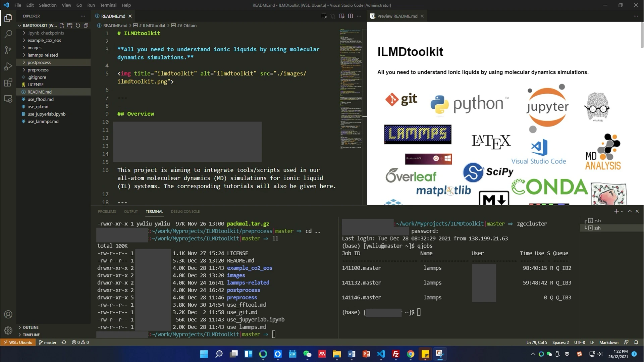Close the README.md editor tab
Viewport: 644px width, 362px height.
click(130, 16)
